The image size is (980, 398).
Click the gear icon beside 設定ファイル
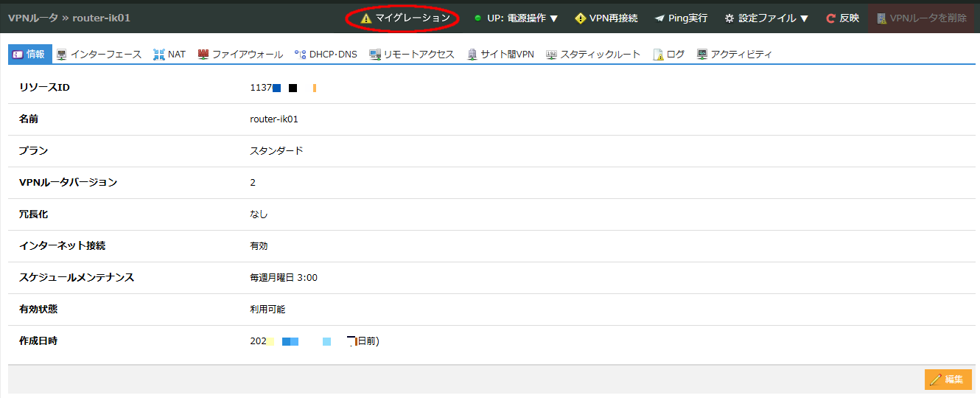[729, 18]
